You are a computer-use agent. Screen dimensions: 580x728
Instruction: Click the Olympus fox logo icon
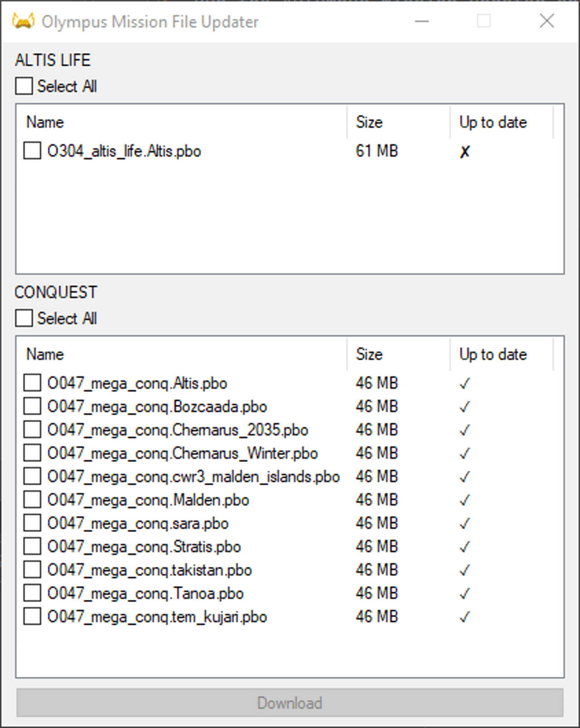[x=23, y=21]
